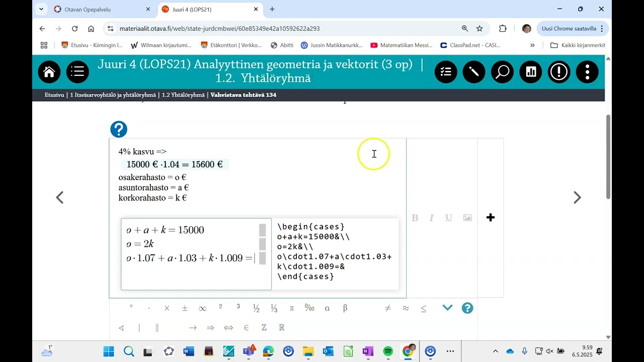644x362 pixels.
Task: Select the pencil drawing tool icon
Action: click(474, 72)
